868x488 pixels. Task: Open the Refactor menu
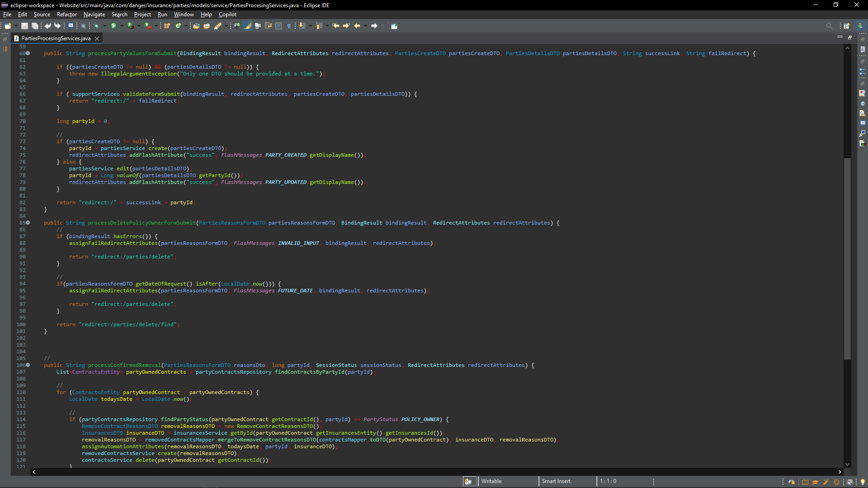tap(67, 14)
